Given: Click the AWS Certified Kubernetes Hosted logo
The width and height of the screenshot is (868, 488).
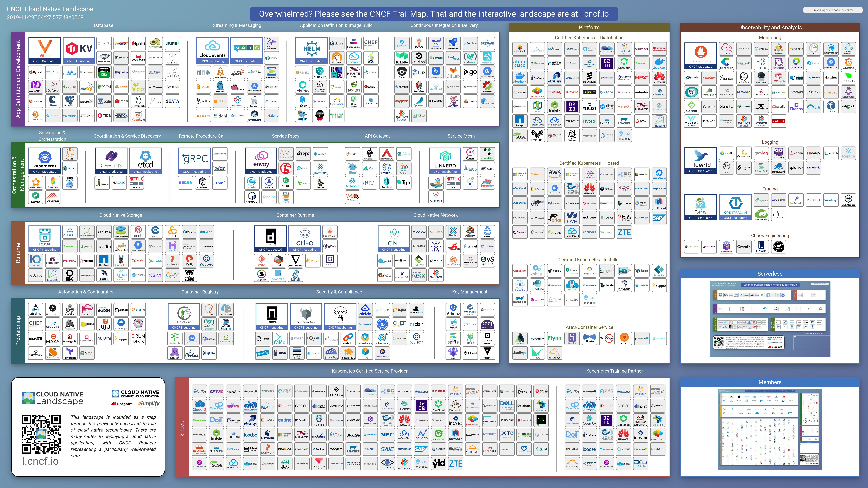Looking at the screenshot, I should pyautogui.click(x=554, y=174).
